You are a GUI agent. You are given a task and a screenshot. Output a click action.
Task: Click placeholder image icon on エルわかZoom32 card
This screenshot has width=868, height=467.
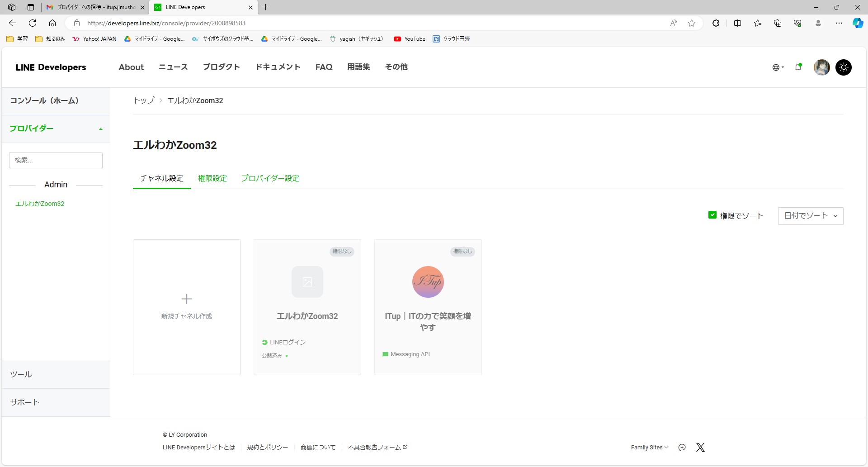point(307,282)
